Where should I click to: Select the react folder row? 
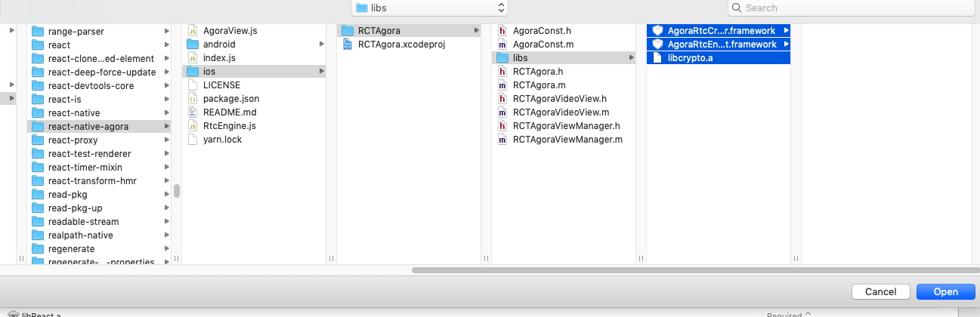pos(99,45)
